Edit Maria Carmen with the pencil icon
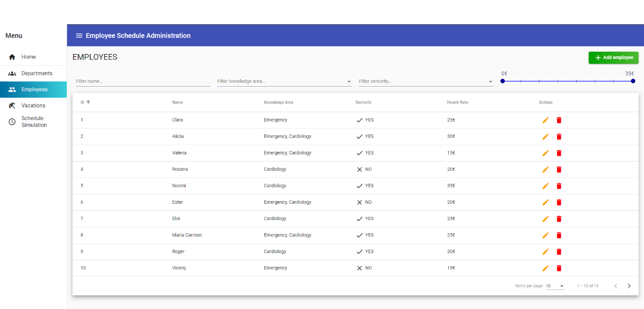Screen dimensions: 644x309 [x=545, y=235]
